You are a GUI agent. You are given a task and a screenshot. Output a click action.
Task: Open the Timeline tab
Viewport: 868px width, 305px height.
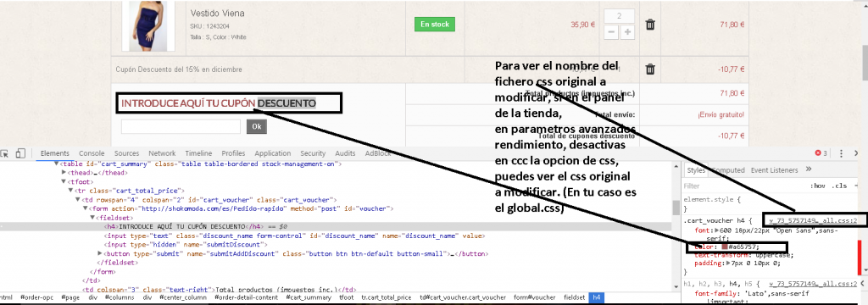coord(198,153)
